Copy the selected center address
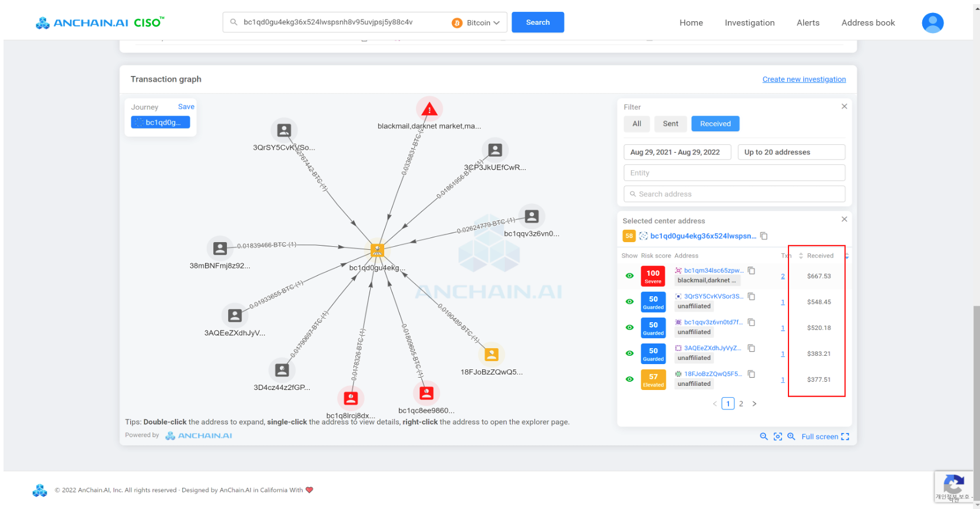This screenshot has width=980, height=509. tap(764, 236)
